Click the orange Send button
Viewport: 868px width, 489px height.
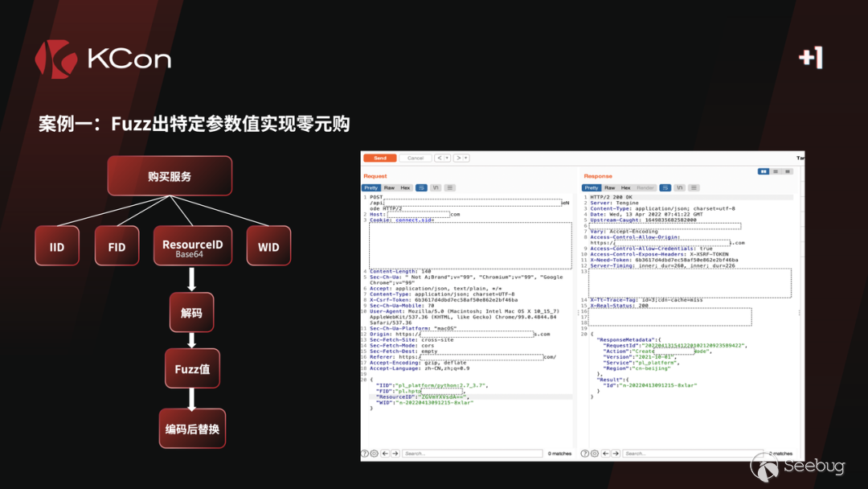pyautogui.click(x=379, y=158)
